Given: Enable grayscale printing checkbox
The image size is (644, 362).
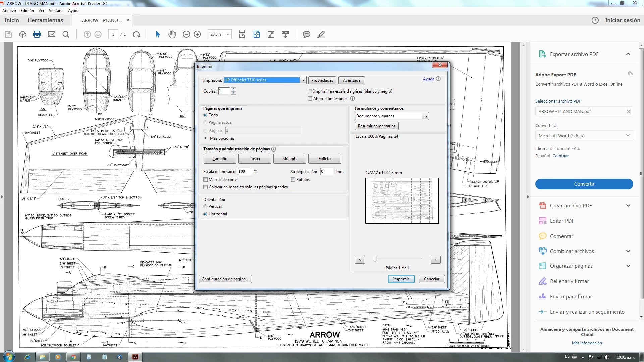Looking at the screenshot, I should point(310,91).
